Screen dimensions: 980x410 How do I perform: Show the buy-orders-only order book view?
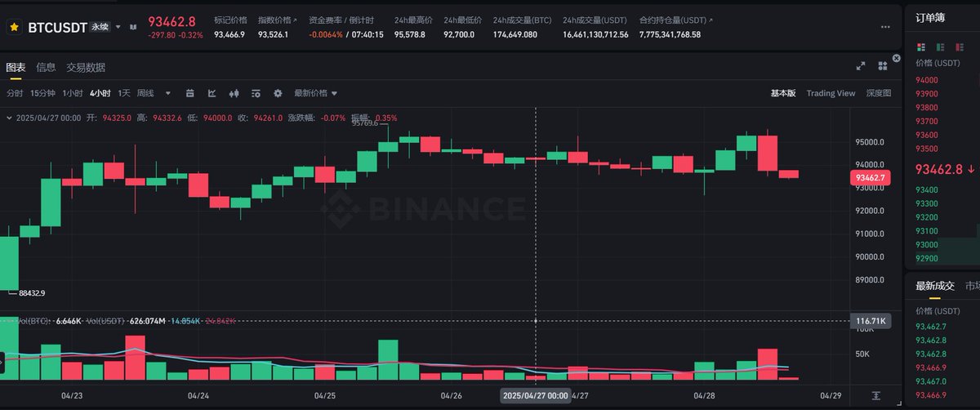(940, 47)
